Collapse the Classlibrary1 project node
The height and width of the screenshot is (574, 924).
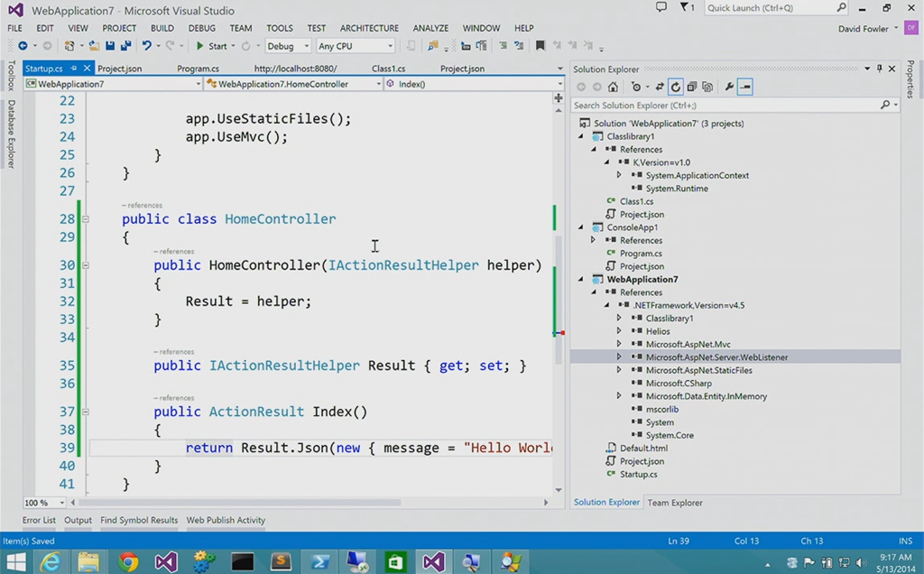(x=581, y=136)
